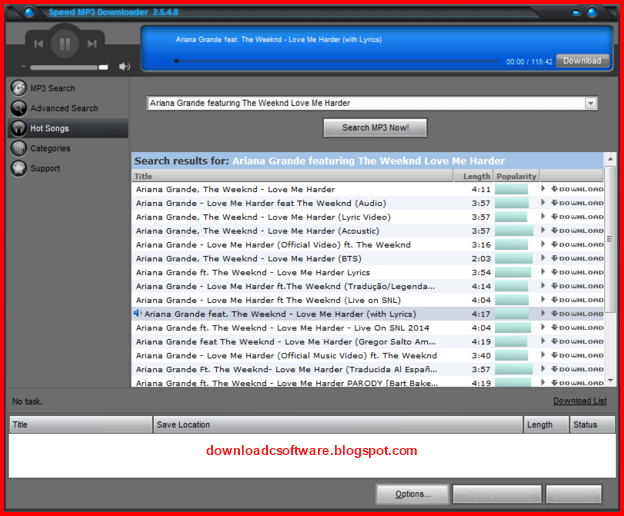Download the Live On SNL 2014 track
The width and height of the screenshot is (624, 516).
[577, 327]
